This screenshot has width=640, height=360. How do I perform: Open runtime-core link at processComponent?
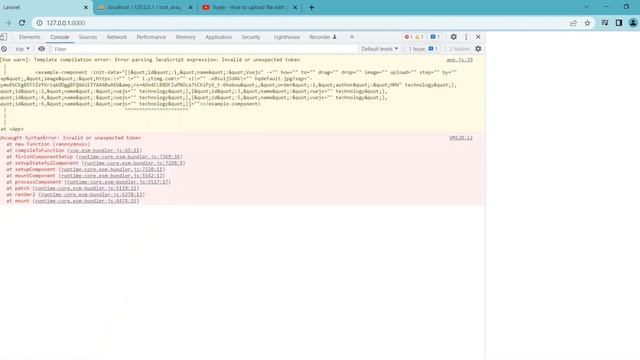(x=118, y=182)
